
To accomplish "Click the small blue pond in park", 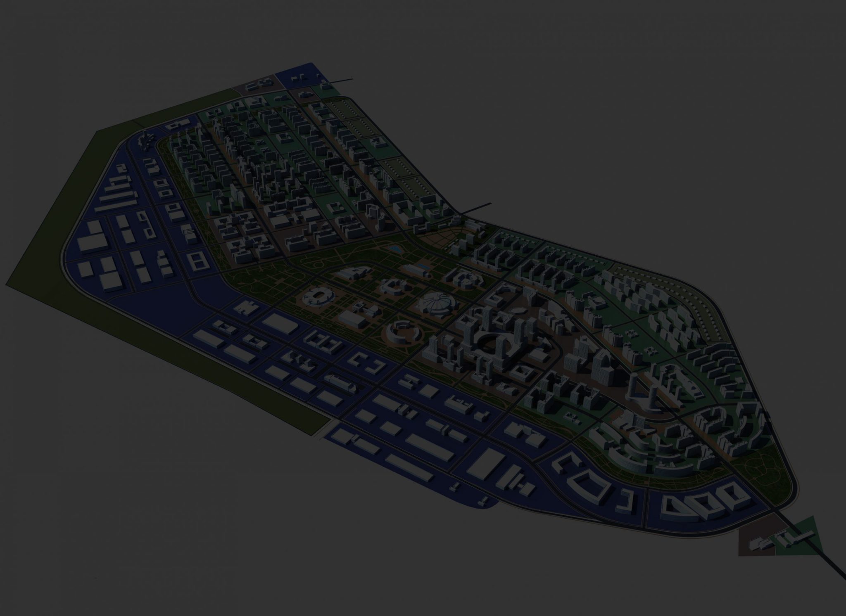I will [395, 249].
